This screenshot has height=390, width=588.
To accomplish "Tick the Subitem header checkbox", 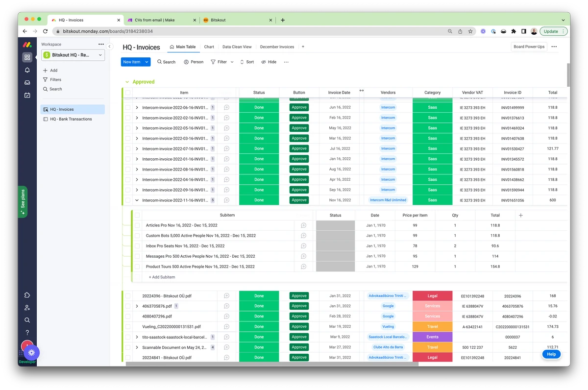I will pyautogui.click(x=137, y=215).
